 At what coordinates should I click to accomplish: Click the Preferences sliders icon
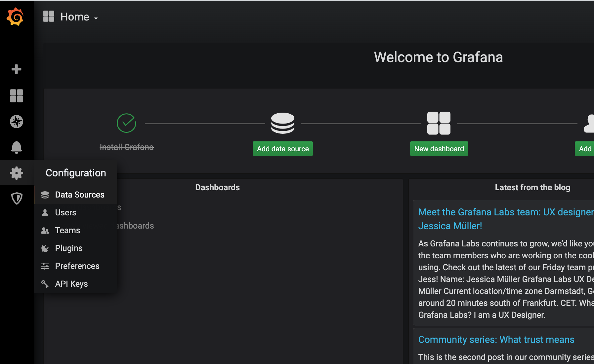45,266
